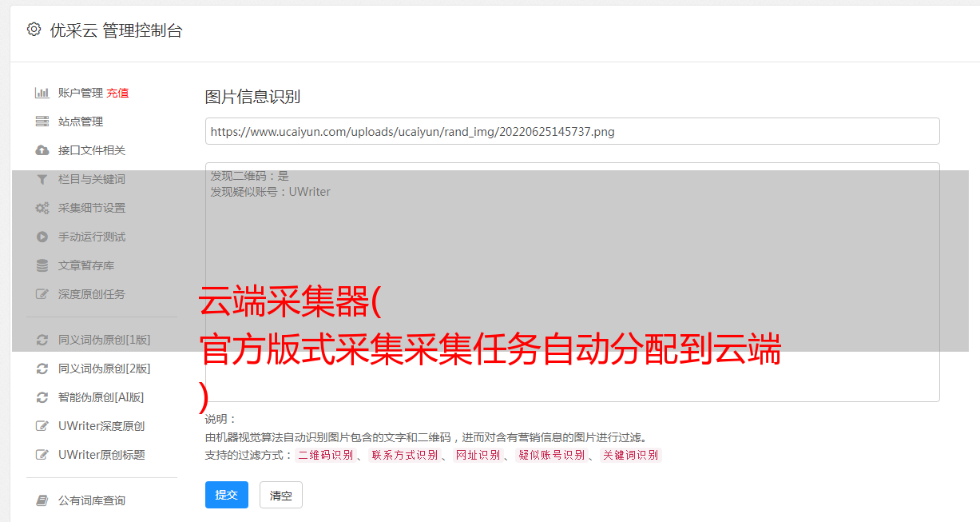Click the 优采云 管理控制台 title
The height and width of the screenshot is (522, 980).
pyautogui.click(x=116, y=30)
